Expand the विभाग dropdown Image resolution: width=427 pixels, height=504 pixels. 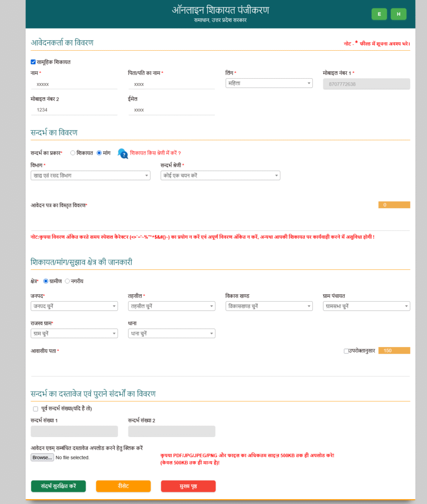click(90, 175)
